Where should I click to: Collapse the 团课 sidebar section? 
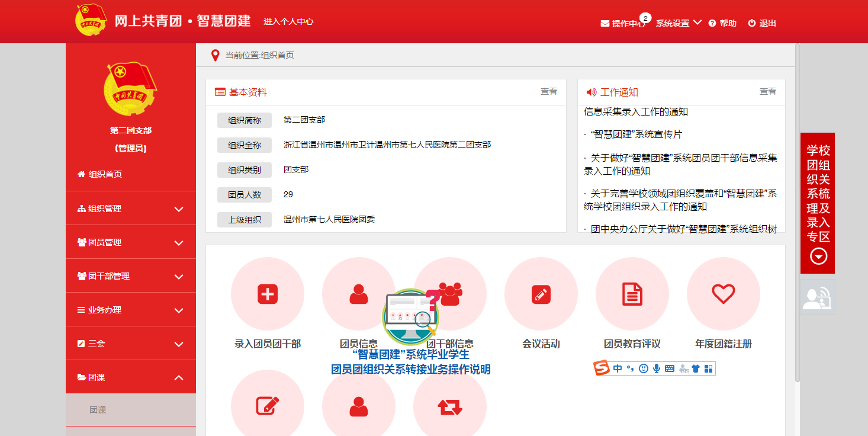tap(130, 377)
